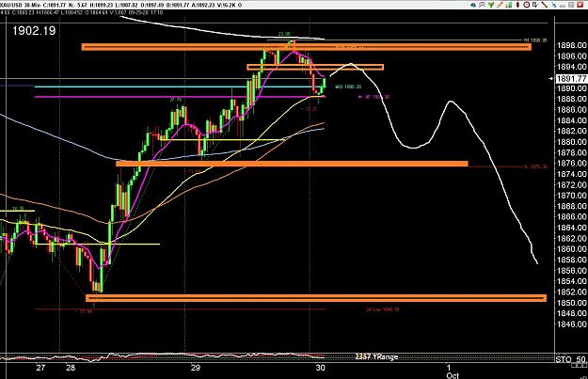Click the XAUUSD 30-Min chart title
Viewport: 588px width, 379px height.
[x=21, y=5]
